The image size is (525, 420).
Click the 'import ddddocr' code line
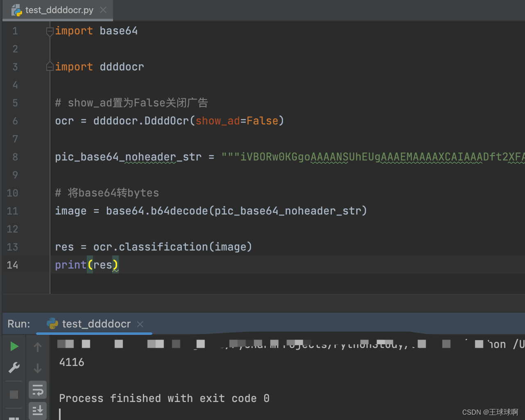(x=100, y=67)
